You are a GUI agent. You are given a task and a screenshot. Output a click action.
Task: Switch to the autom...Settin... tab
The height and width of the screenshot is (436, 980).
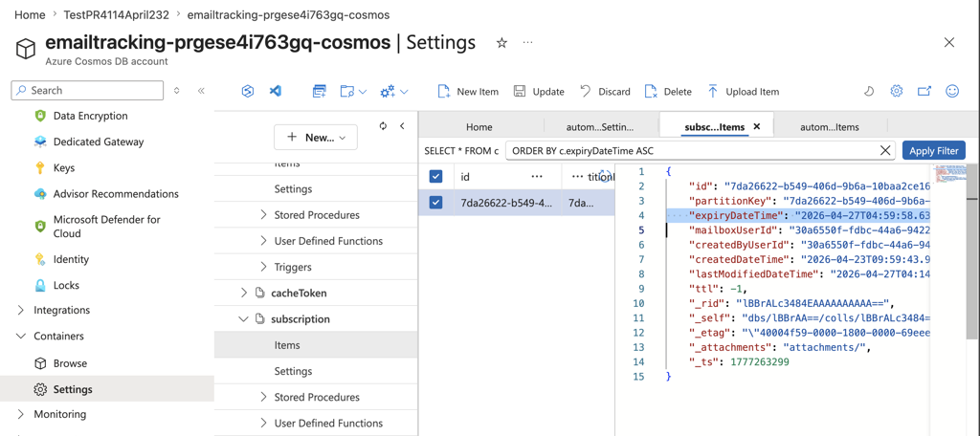[x=600, y=127]
